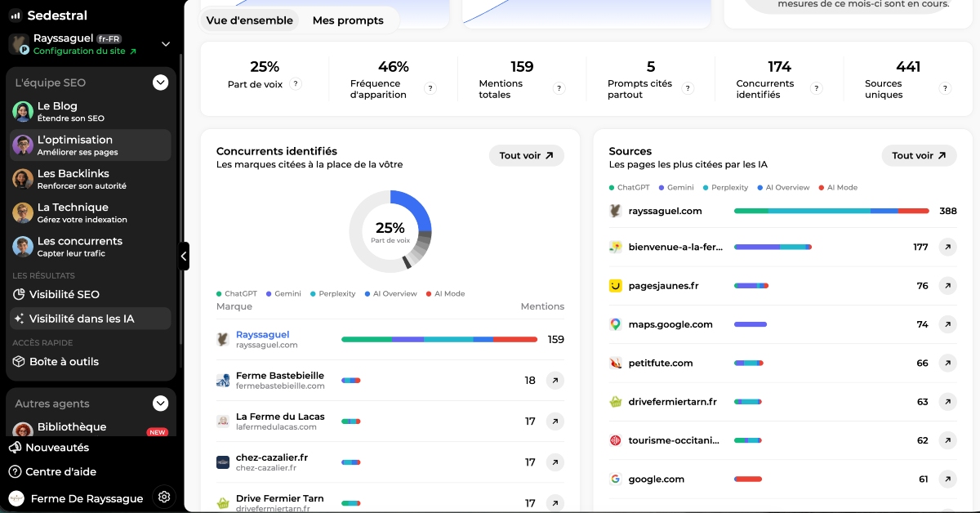Open the Rayssaguel brand link in table
This screenshot has height=513, width=980.
click(263, 334)
